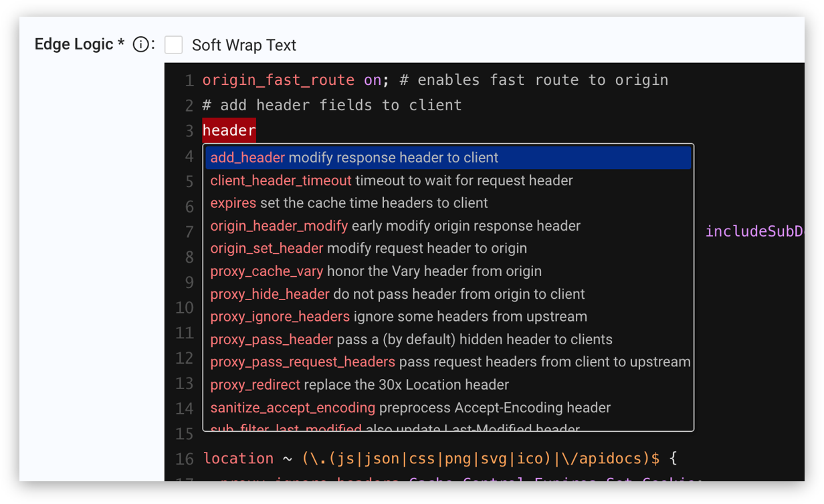This screenshot has height=504, width=824.
Task: Choose origin_set_header suggestion
Action: coord(448,249)
